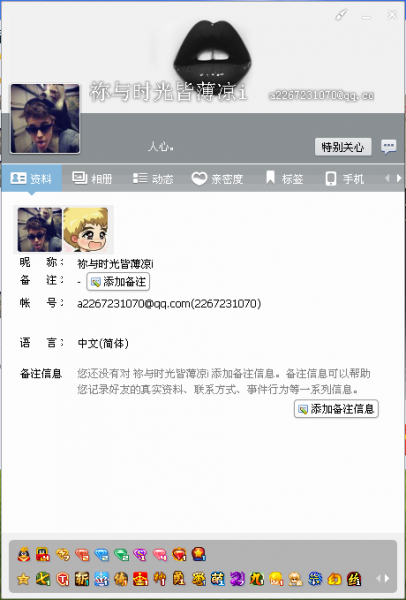Click the 添加备注信息 button
The height and width of the screenshot is (600, 406).
point(336,409)
